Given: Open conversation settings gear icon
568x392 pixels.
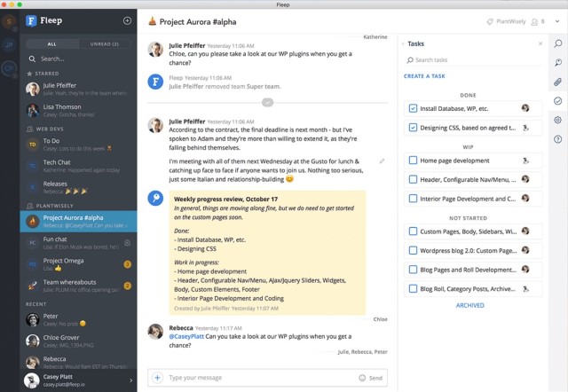Looking at the screenshot, I should [558, 120].
